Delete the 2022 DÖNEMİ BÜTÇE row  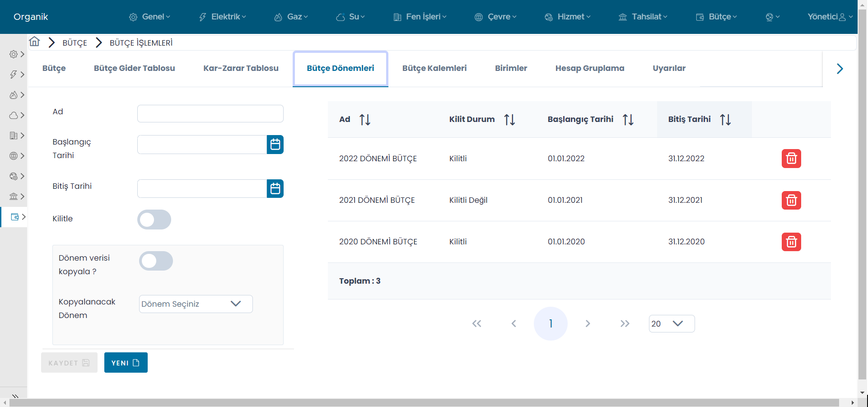(x=791, y=159)
